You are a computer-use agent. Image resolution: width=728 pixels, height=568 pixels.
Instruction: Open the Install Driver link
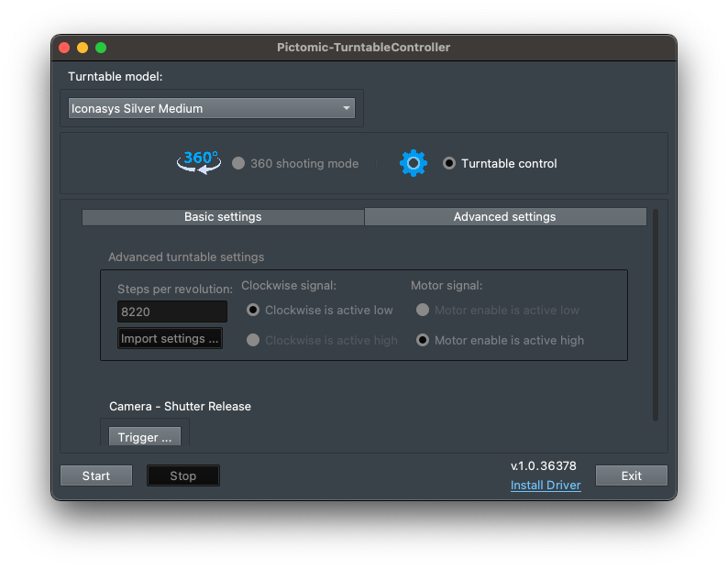(546, 486)
